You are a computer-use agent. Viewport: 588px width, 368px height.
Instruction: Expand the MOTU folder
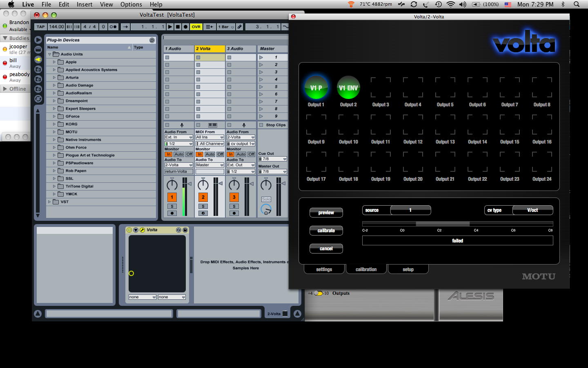[54, 132]
